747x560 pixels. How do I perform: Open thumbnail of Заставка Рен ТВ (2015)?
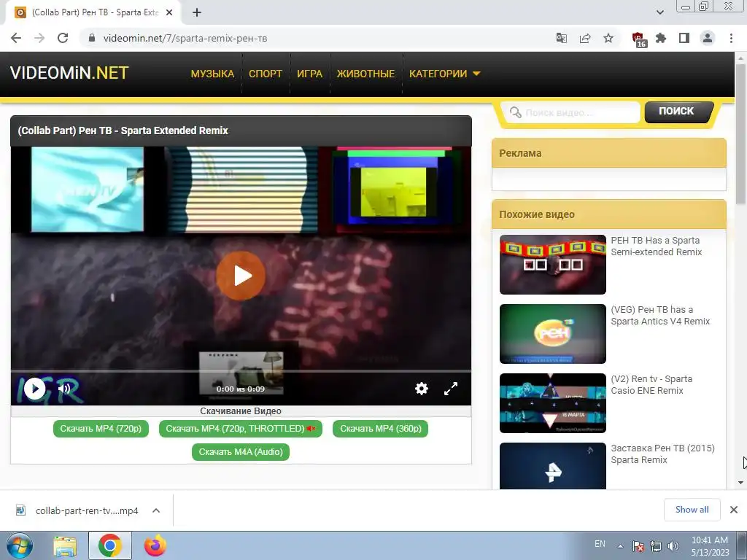pos(553,466)
